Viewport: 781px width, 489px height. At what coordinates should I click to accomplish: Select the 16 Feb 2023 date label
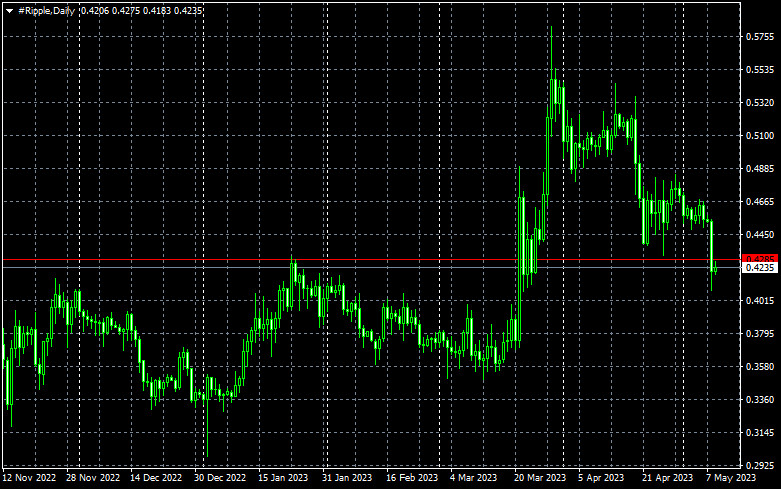coord(412,478)
